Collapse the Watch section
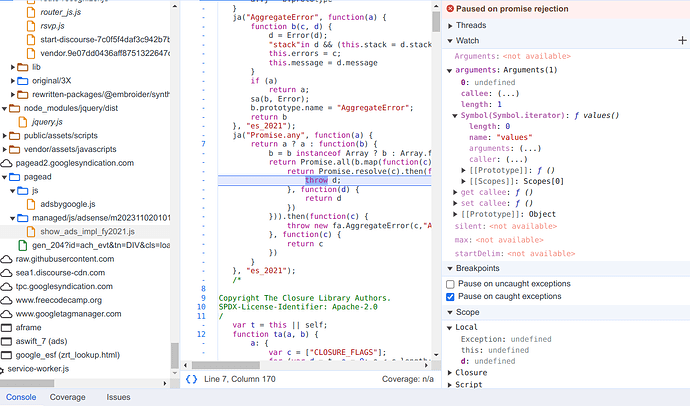This screenshot has width=690, height=406. [x=450, y=41]
